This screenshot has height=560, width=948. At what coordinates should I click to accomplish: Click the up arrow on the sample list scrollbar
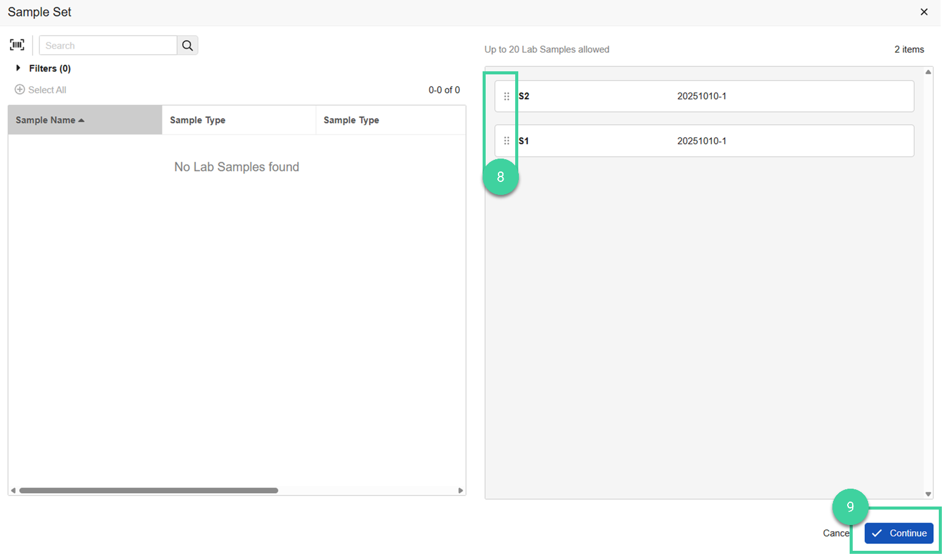928,71
